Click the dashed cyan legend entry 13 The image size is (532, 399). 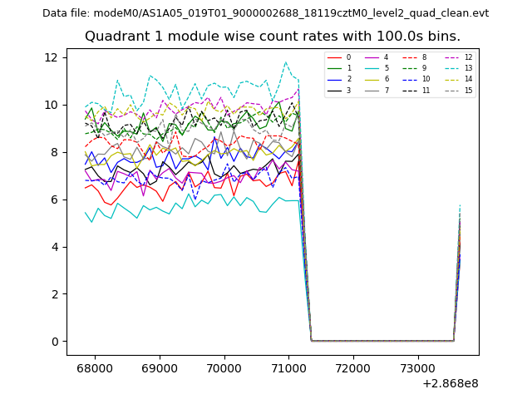459,68
